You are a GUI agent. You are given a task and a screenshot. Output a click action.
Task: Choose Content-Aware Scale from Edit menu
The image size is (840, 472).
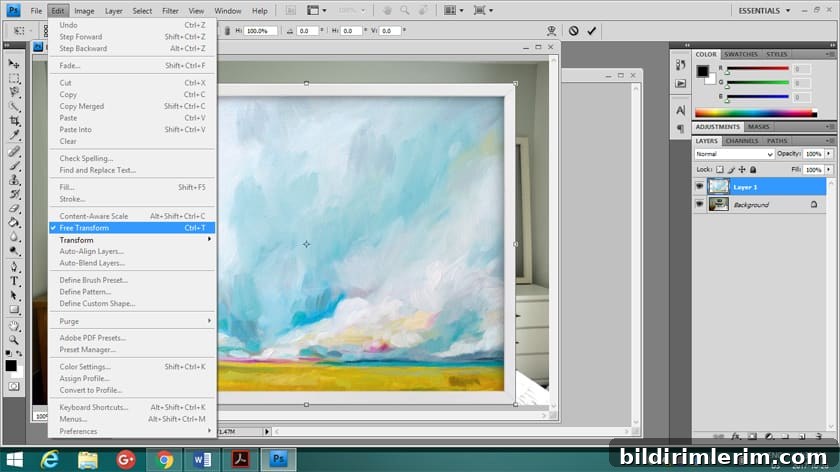132,216
